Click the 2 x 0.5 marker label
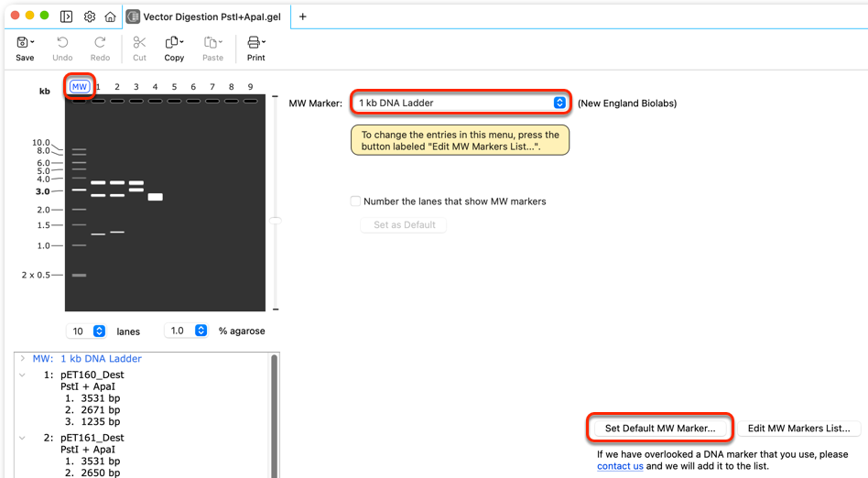Viewport: 868px width, 478px height. 36,275
